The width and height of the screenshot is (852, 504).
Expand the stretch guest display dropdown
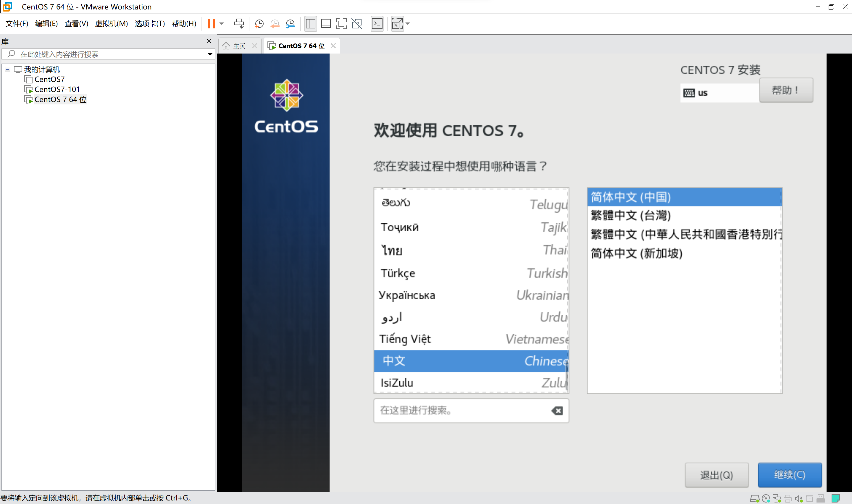(408, 23)
